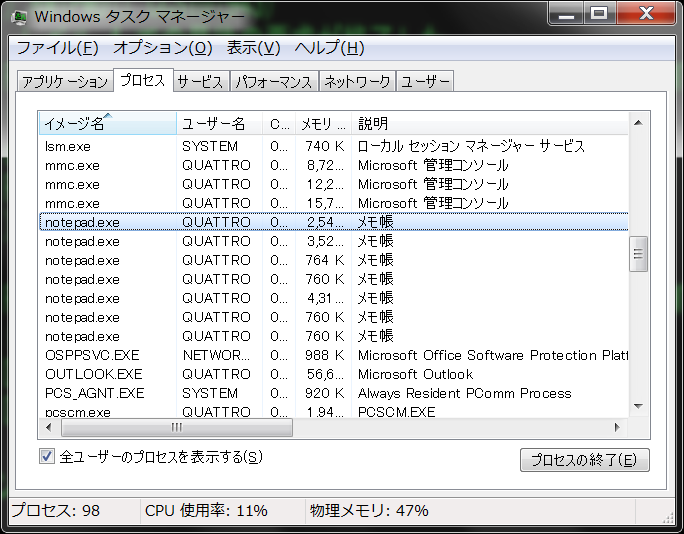
Task: Toggle 全ユーザーのプロセスを表示する checkbox
Action: pos(46,457)
